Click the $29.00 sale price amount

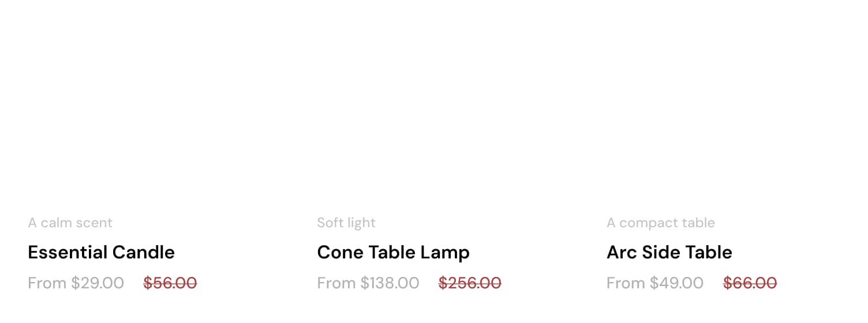[x=98, y=283]
